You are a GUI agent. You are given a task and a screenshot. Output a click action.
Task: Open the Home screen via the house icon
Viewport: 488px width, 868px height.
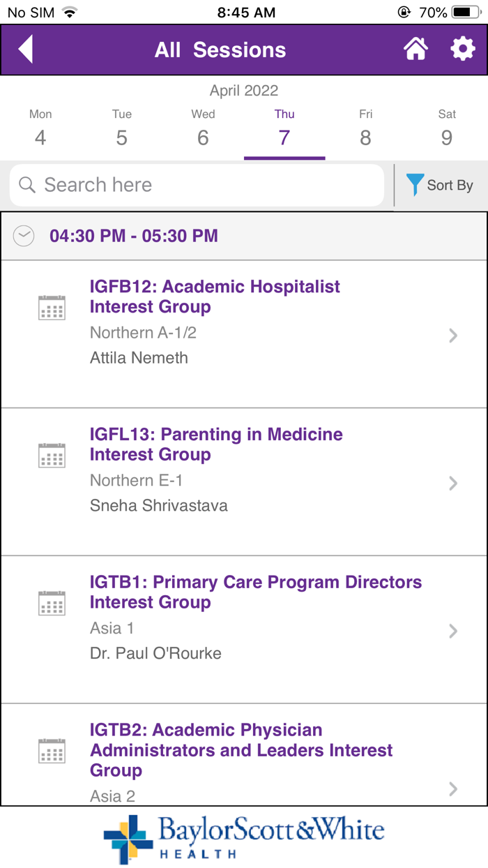tap(416, 49)
